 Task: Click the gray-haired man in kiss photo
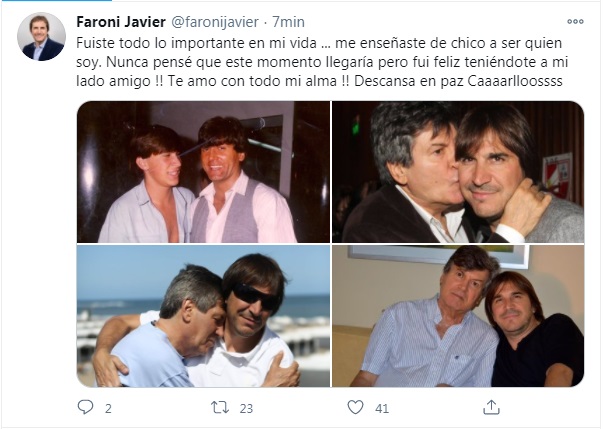[x=408, y=173]
